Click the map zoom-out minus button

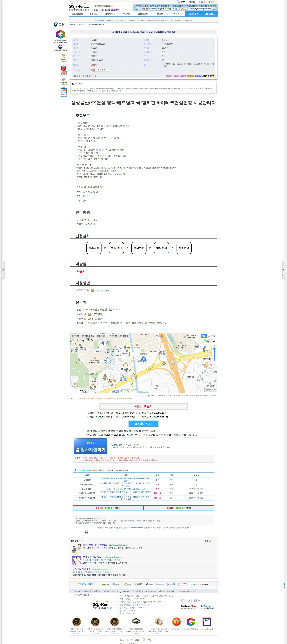click(x=214, y=365)
